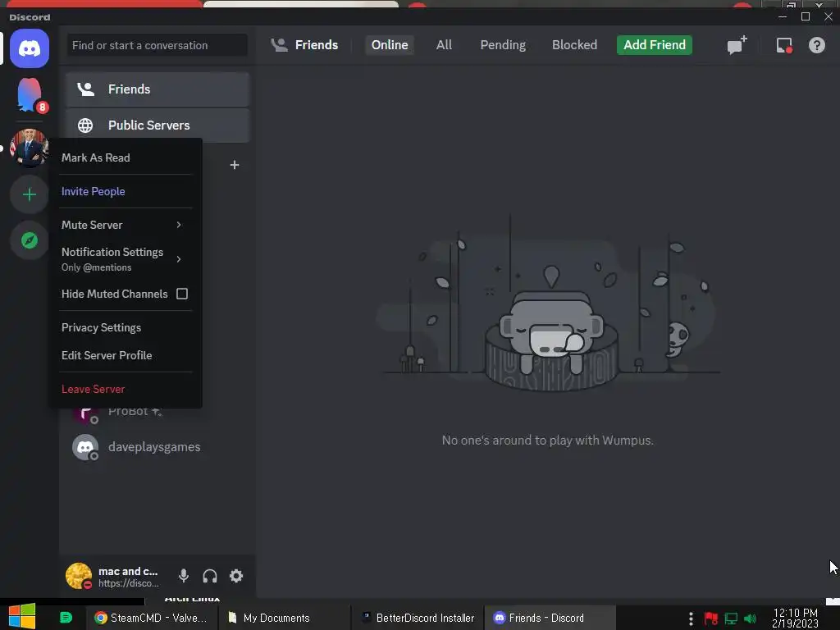Open the Friends sidebar entry
840x630 pixels.
pos(157,89)
